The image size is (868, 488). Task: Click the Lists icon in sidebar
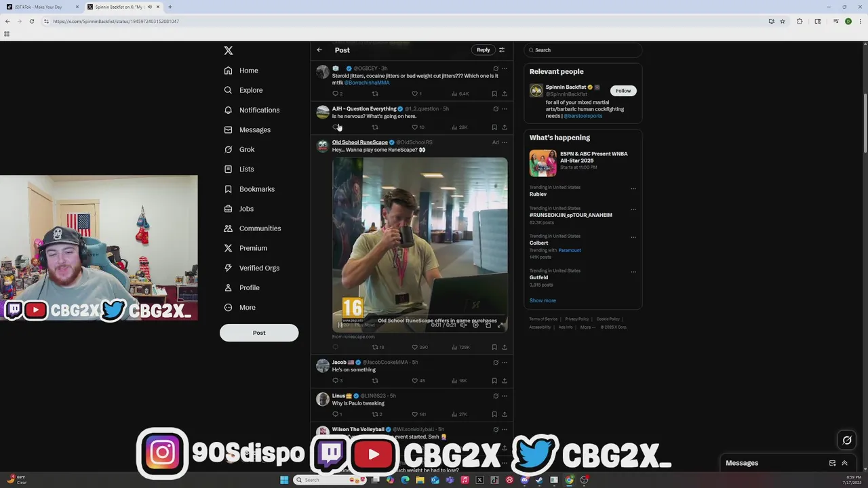[x=228, y=169]
